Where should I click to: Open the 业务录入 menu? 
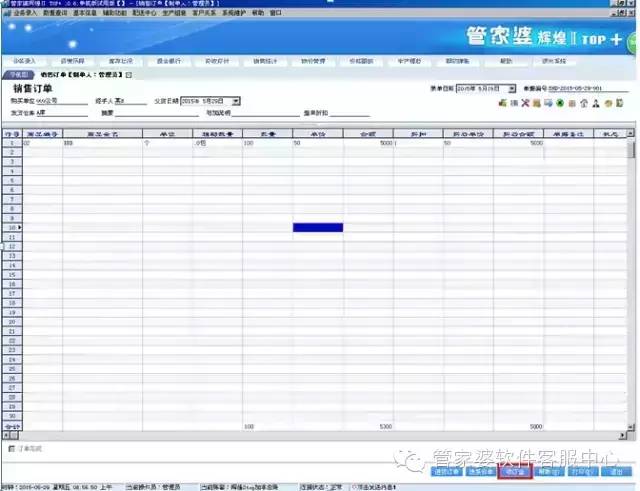click(x=25, y=13)
